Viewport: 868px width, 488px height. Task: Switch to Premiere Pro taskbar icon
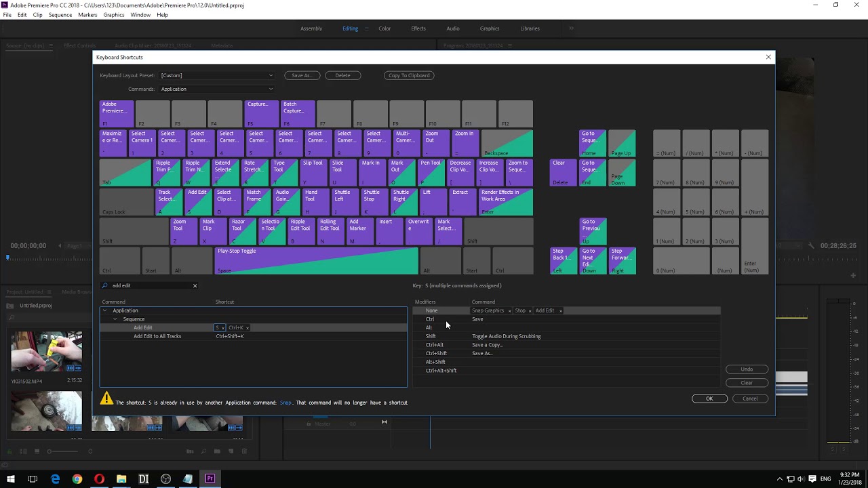210,479
